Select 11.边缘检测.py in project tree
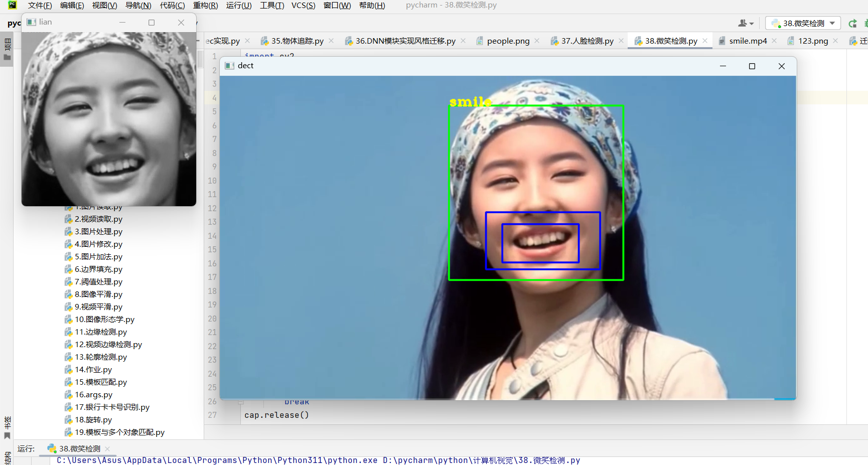This screenshot has height=465, width=868. click(96, 332)
